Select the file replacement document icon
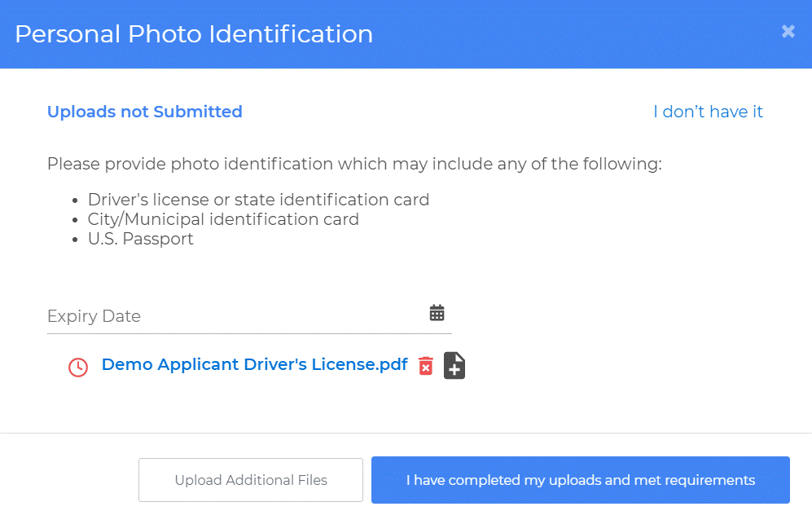This screenshot has height=524, width=812. coord(454,365)
